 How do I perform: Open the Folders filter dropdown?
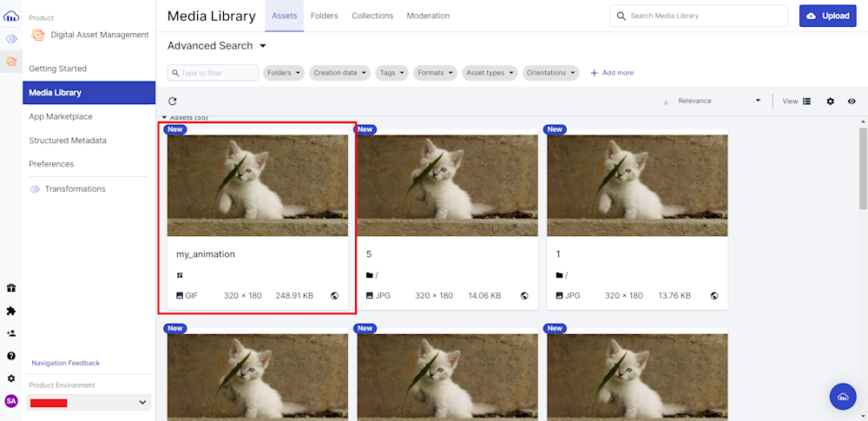click(x=284, y=73)
